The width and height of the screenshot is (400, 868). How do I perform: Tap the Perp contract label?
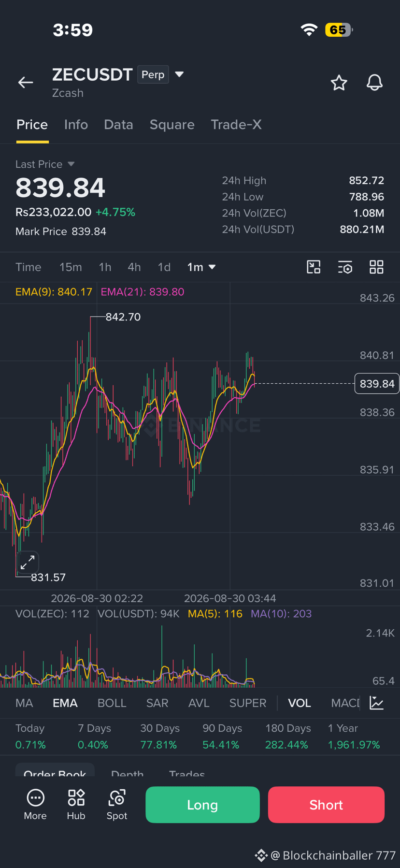coord(153,74)
